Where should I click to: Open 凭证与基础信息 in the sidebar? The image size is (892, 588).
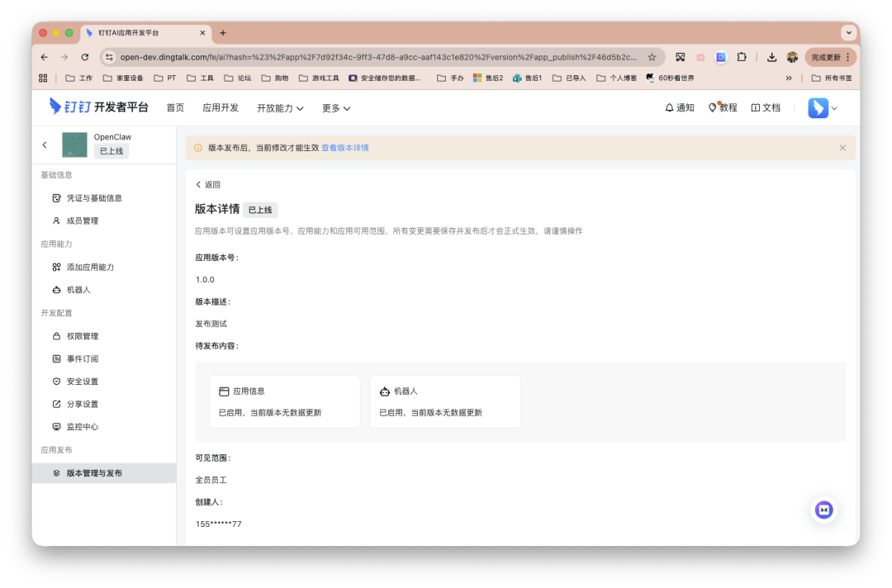[x=82, y=197]
